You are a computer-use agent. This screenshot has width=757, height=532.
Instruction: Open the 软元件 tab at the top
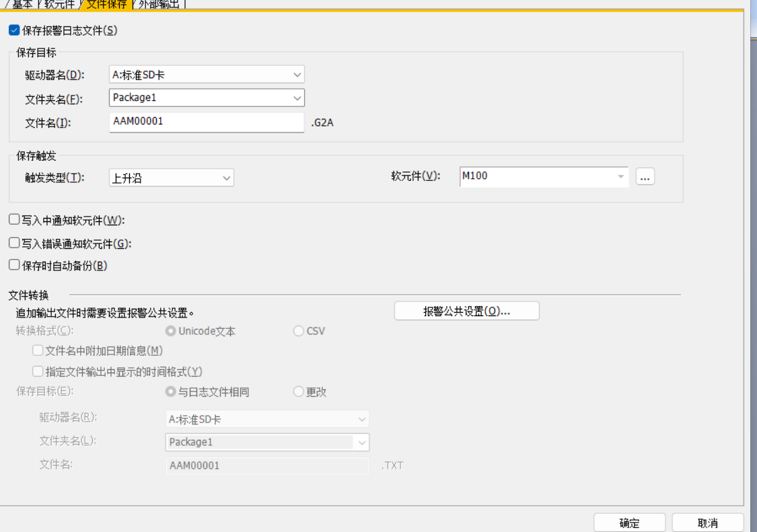coord(60,4)
